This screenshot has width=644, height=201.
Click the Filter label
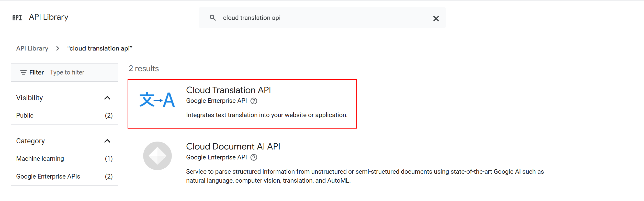(x=37, y=72)
